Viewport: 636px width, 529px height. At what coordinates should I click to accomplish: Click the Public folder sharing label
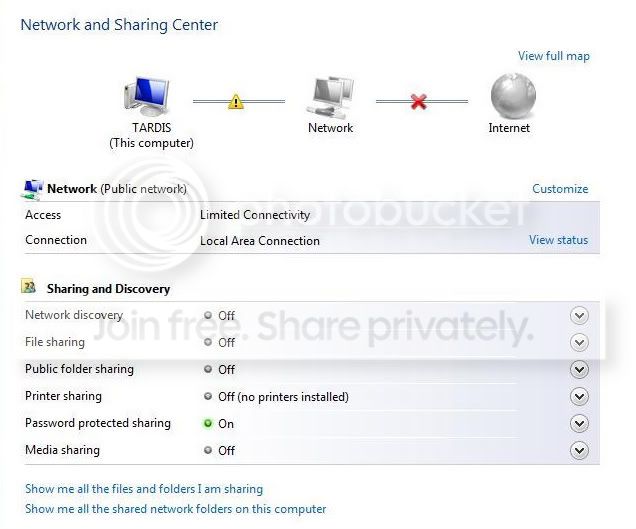80,369
